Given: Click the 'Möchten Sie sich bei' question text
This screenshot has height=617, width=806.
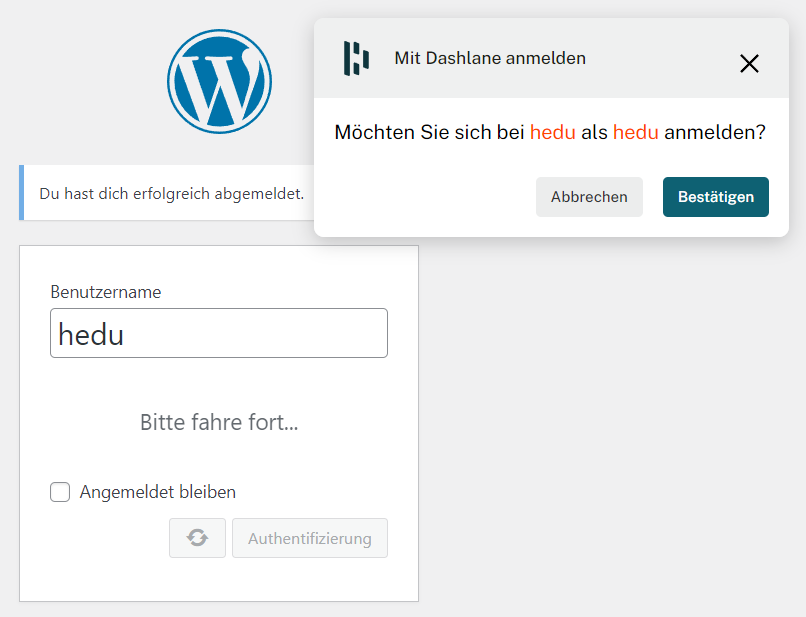Looking at the screenshot, I should pyautogui.click(x=549, y=133).
